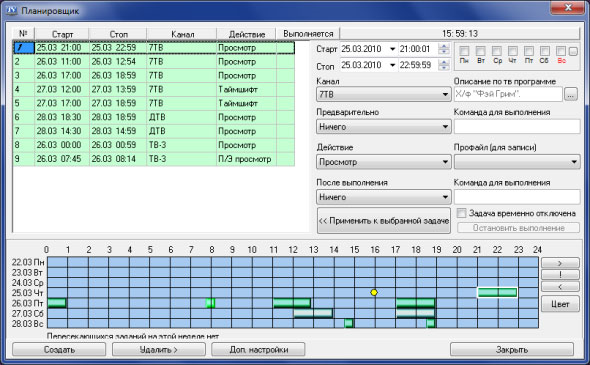Select the 28.03 Вс block near 18:30
Viewport: 590px width, 365px height.
click(x=431, y=323)
